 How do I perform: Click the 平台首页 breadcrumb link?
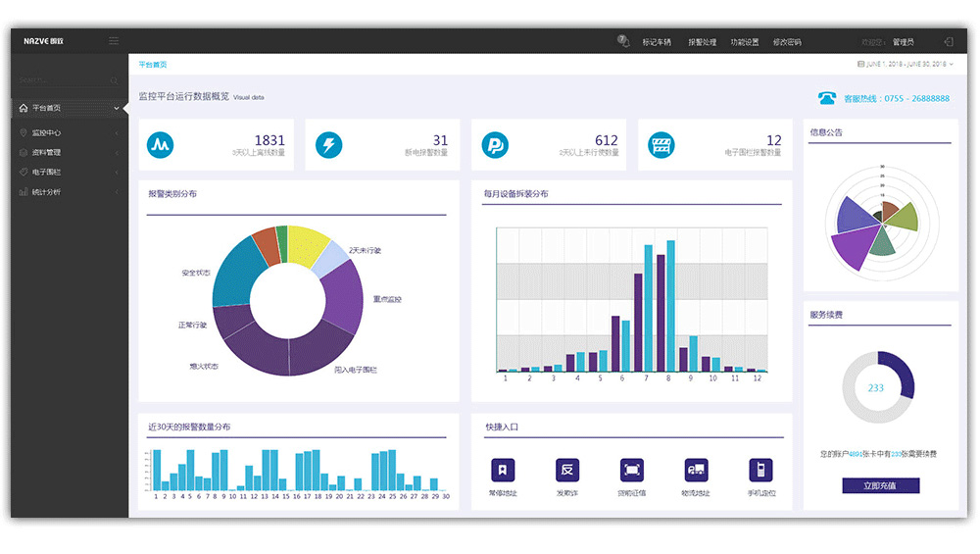[152, 64]
